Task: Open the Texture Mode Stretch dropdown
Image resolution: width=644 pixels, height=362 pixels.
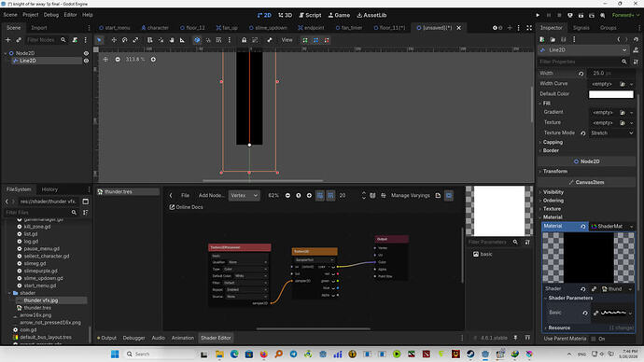Action: 611,133
